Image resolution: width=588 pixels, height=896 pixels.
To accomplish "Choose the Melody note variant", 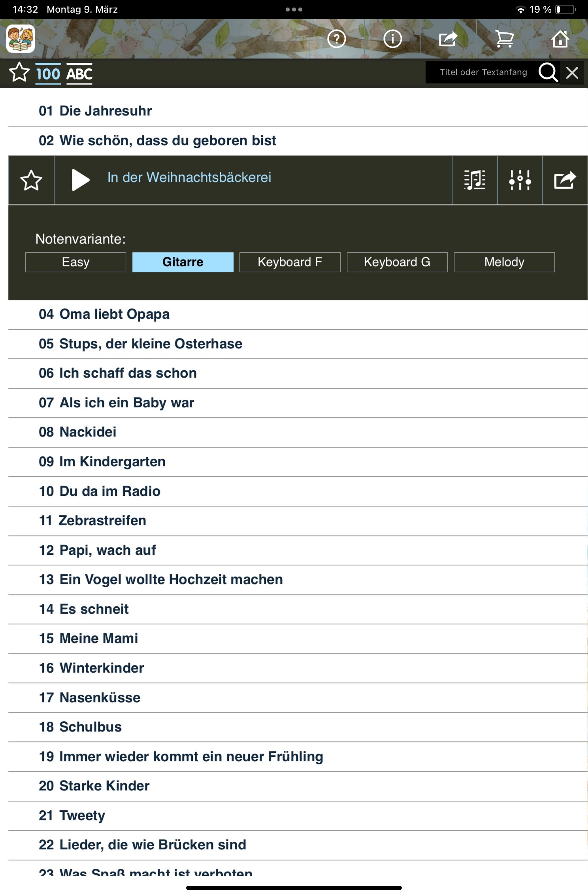I will point(504,262).
